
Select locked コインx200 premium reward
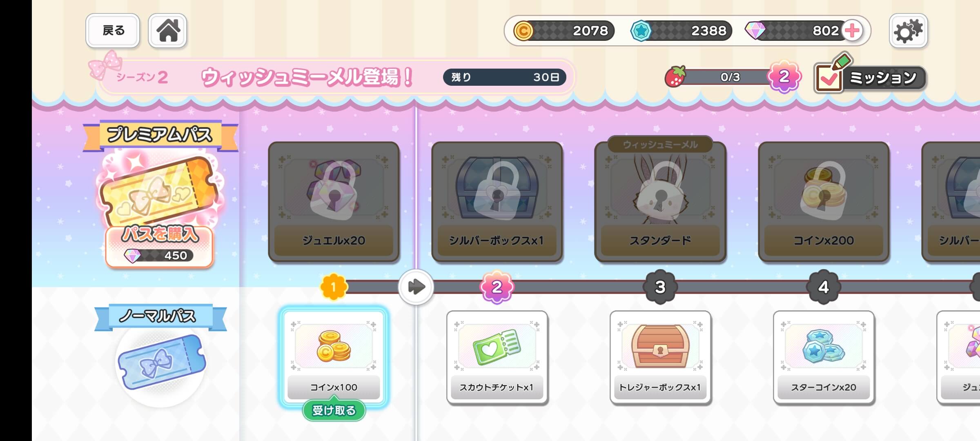[x=824, y=202]
